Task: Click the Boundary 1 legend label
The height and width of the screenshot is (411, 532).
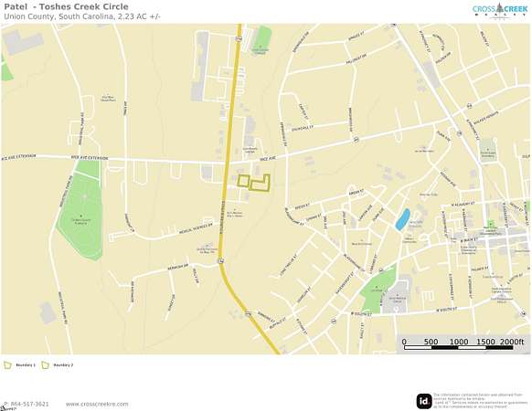Action: [x=26, y=365]
